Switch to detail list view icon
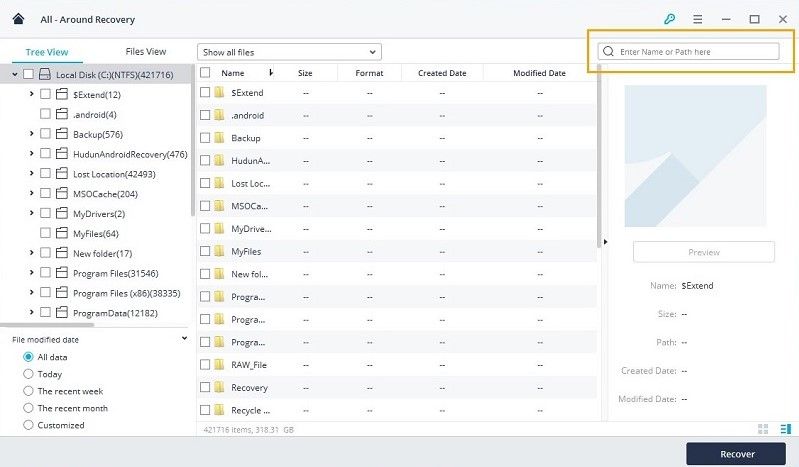The width and height of the screenshot is (799, 467). tap(785, 429)
